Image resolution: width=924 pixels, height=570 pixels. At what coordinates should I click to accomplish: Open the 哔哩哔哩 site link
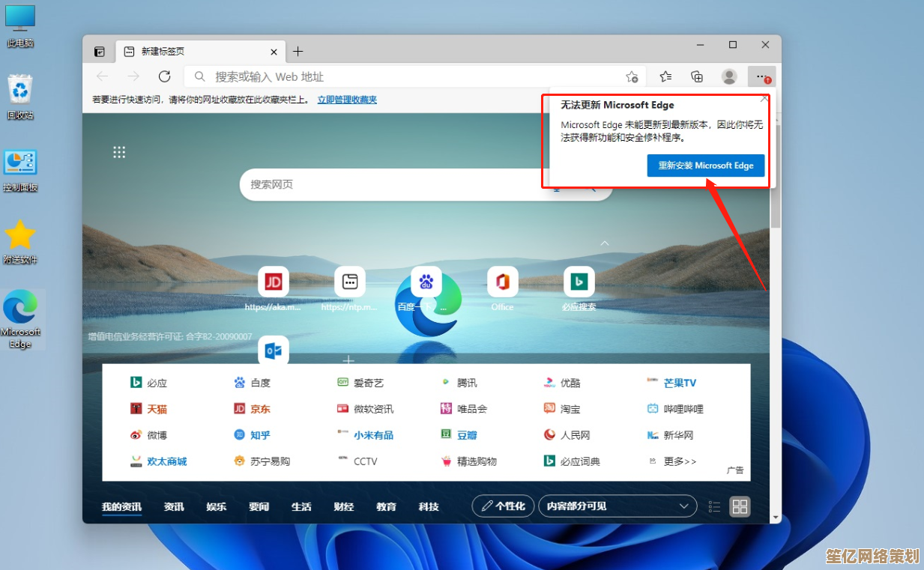point(675,409)
